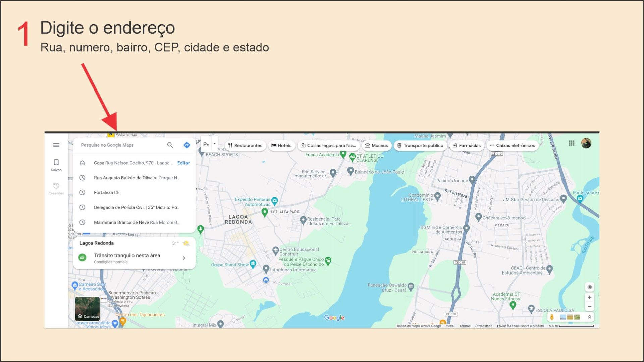Click the Frio Service map pin
Screen dimensions: 644x362
333,173
